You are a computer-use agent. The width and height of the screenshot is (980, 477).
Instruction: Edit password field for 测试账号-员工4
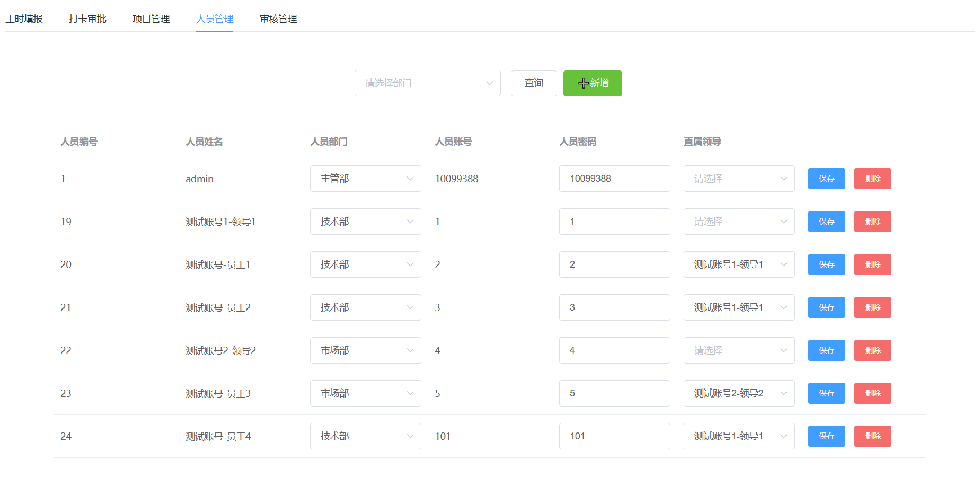(x=615, y=436)
